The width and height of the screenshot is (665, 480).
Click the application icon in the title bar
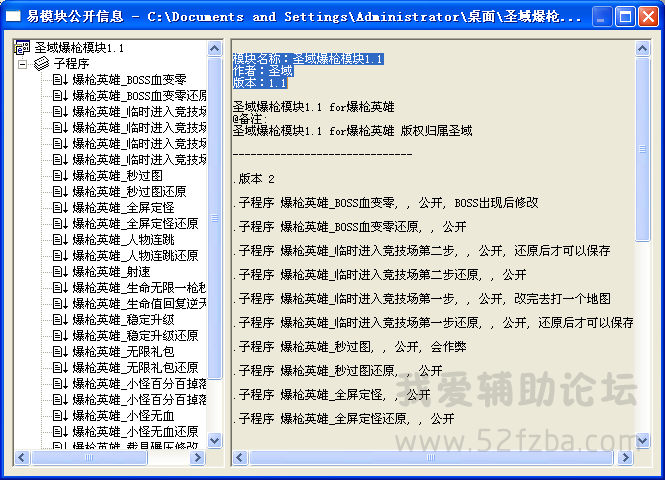(13, 17)
